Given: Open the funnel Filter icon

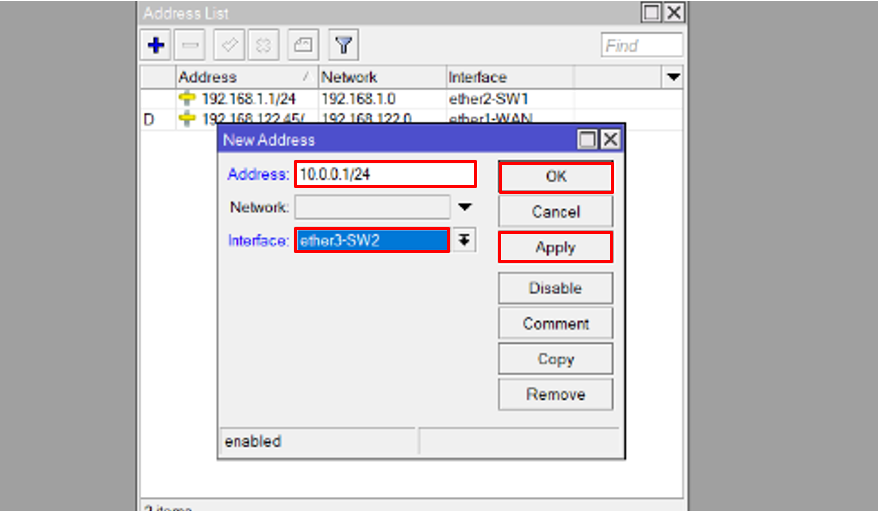Looking at the screenshot, I should tap(344, 45).
